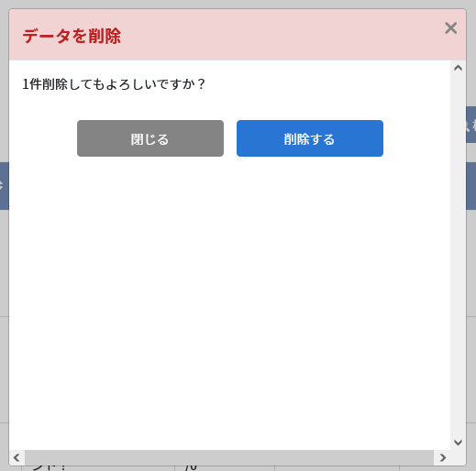This screenshot has width=476, height=471.
Task: Click the horizontal scrollbar's right arrow
Action: [442, 457]
